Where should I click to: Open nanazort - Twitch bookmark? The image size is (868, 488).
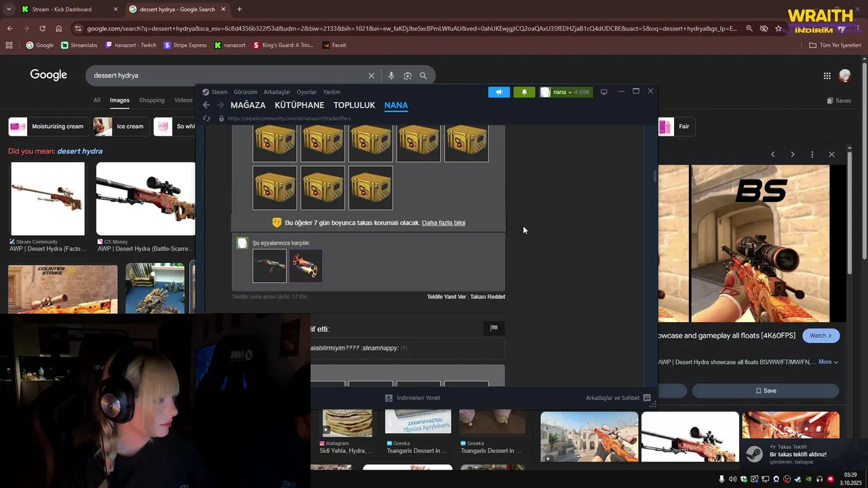(x=130, y=45)
